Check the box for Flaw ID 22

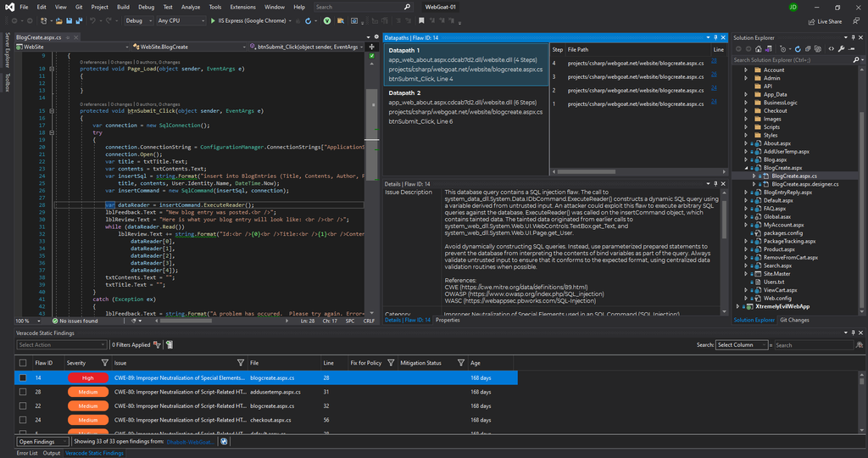(x=23, y=406)
